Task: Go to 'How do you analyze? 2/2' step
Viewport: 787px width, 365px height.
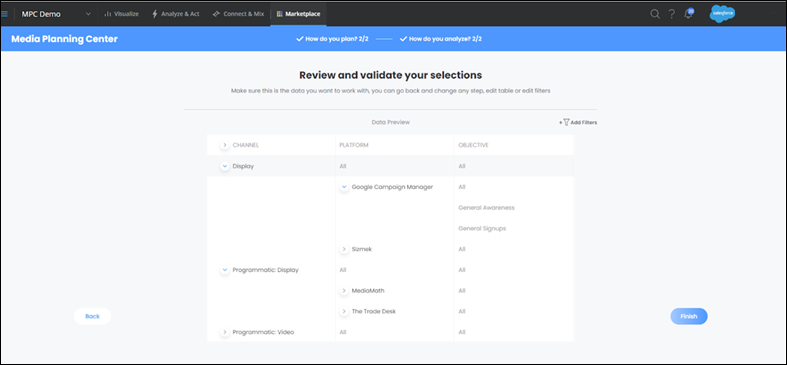Action: coord(441,39)
